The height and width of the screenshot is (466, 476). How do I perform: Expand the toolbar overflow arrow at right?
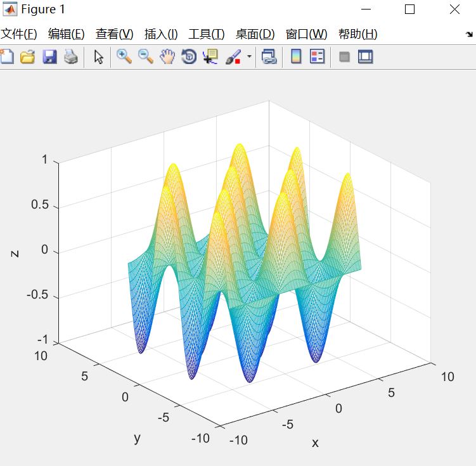[468, 36]
